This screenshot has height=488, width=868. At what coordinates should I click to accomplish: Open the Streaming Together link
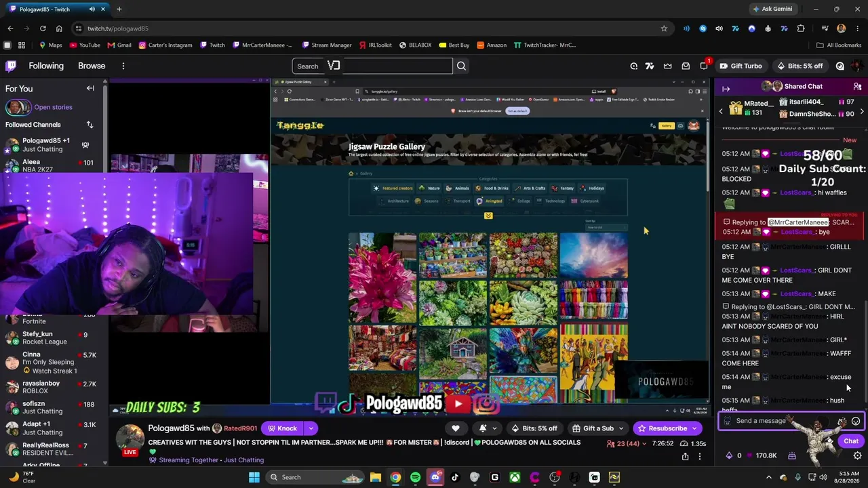(189, 460)
